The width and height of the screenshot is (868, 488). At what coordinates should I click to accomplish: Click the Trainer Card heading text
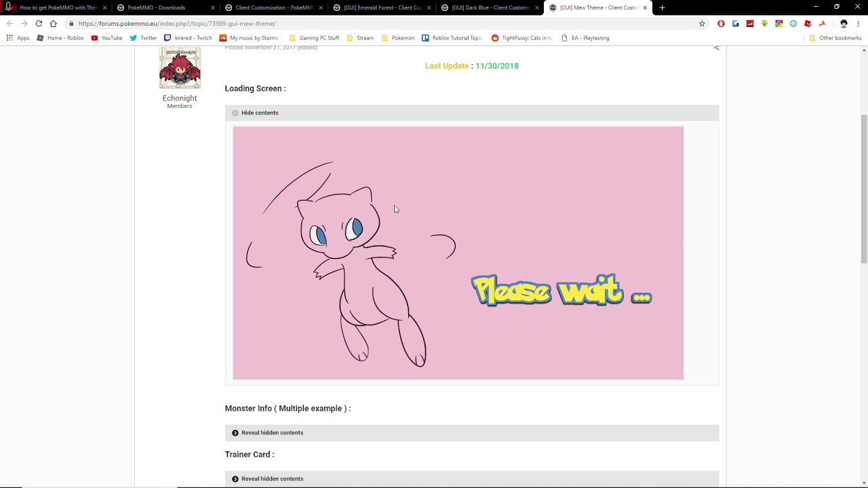pos(250,455)
